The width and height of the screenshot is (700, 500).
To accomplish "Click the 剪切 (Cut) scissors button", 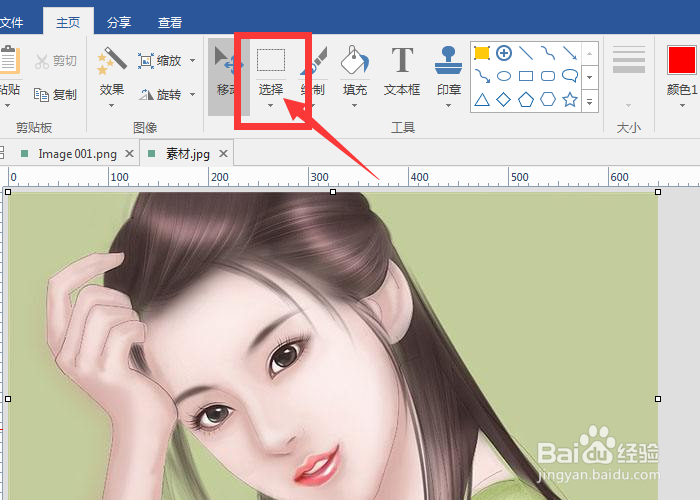I will coord(55,61).
